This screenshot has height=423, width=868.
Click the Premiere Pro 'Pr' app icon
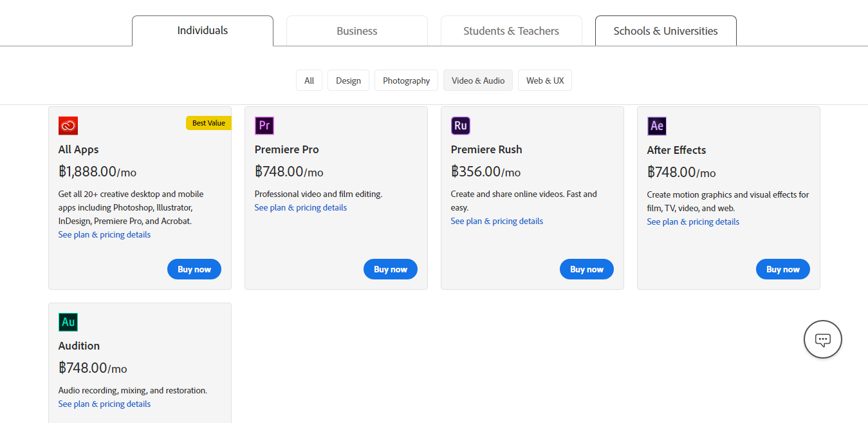click(264, 126)
